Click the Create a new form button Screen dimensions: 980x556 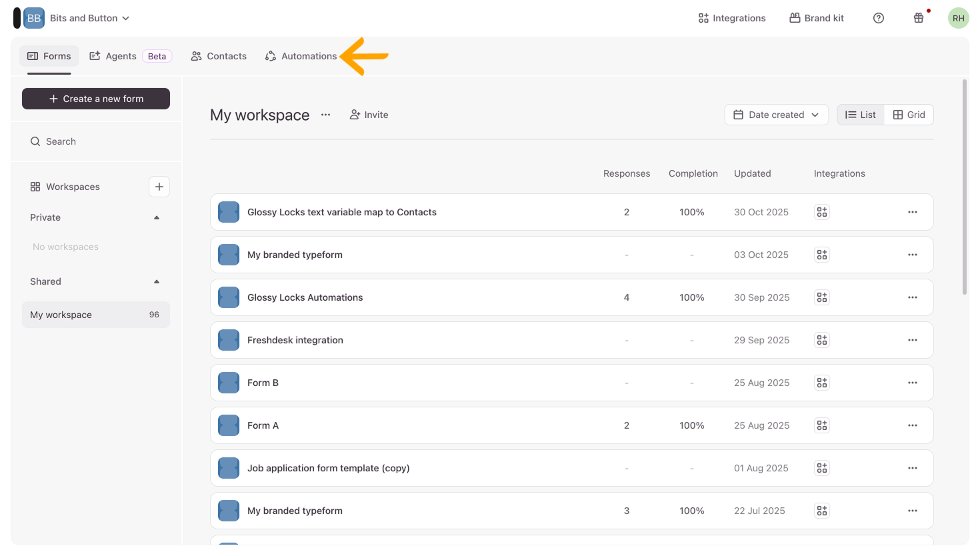96,99
